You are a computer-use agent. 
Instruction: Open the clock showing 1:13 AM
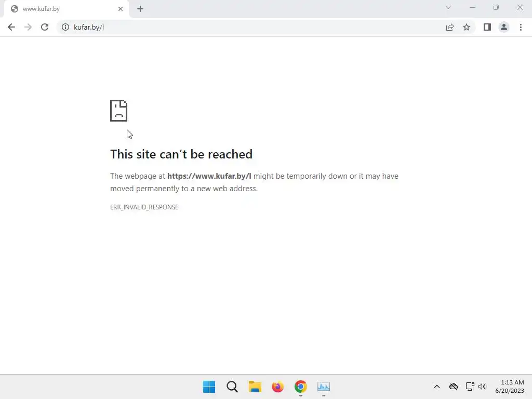(509, 387)
